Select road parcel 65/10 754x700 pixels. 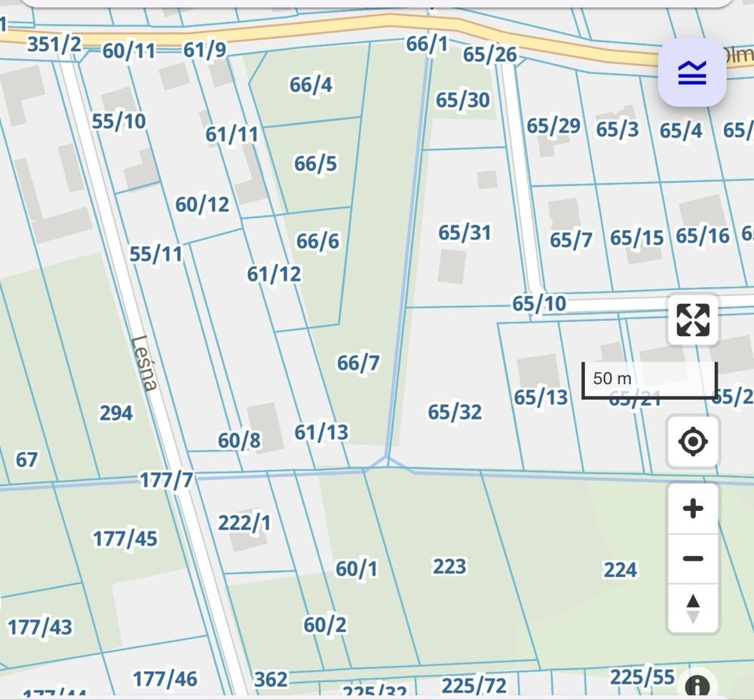(539, 303)
